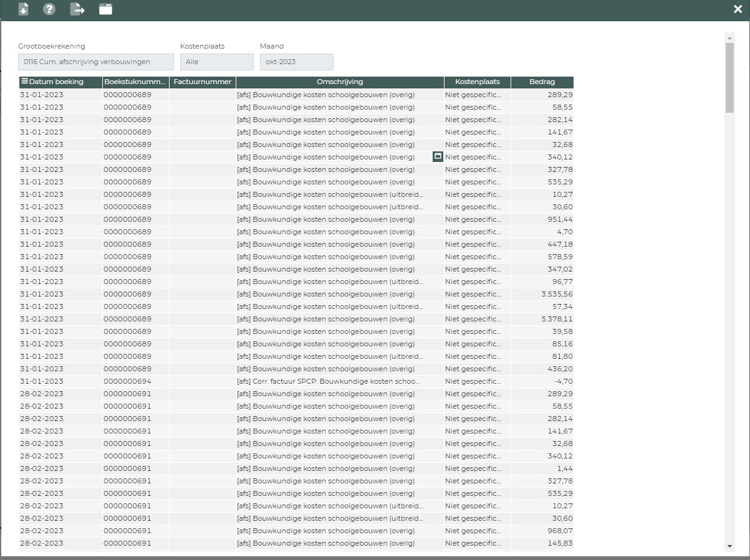
Task: Click the scrollbar down arrow
Action: pyautogui.click(x=729, y=546)
